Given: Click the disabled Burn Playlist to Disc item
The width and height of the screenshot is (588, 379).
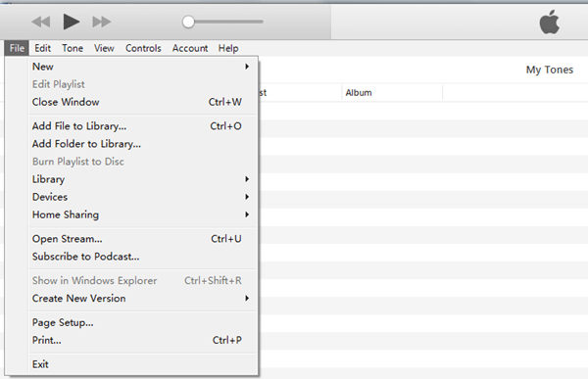Looking at the screenshot, I should [x=143, y=162].
